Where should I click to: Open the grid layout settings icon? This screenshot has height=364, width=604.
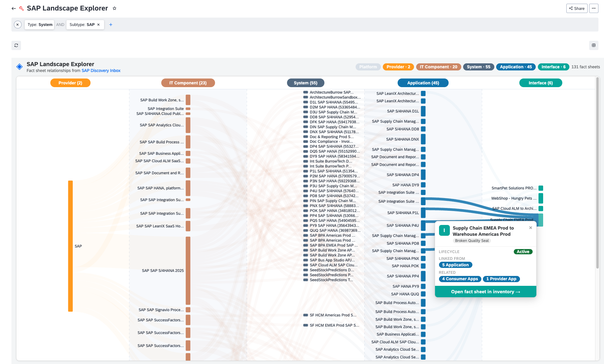[x=593, y=45]
